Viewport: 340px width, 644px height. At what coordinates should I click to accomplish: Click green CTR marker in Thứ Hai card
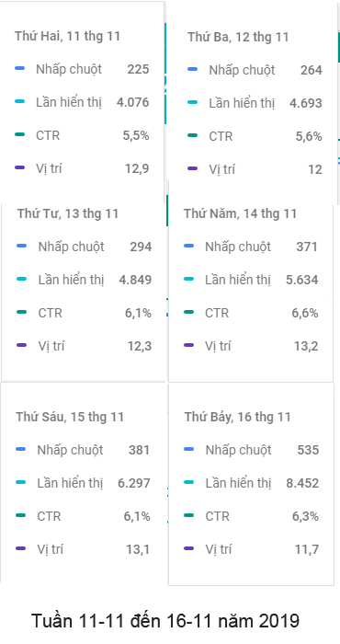coord(19,134)
